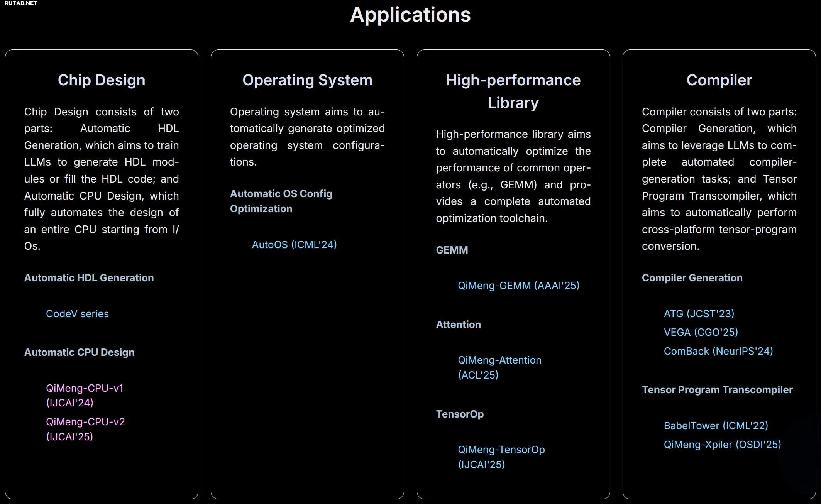Click the Compiler card heading

719,80
